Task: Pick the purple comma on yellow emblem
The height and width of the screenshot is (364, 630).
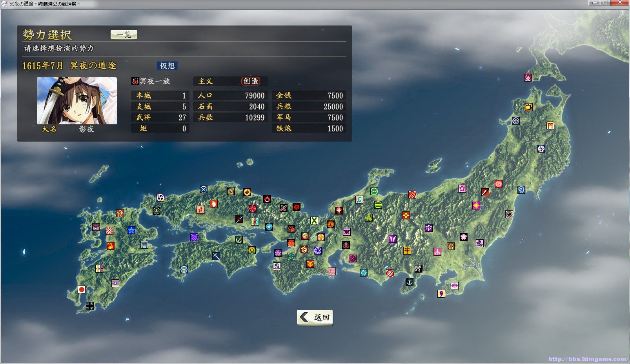Action: pyautogui.click(x=441, y=294)
